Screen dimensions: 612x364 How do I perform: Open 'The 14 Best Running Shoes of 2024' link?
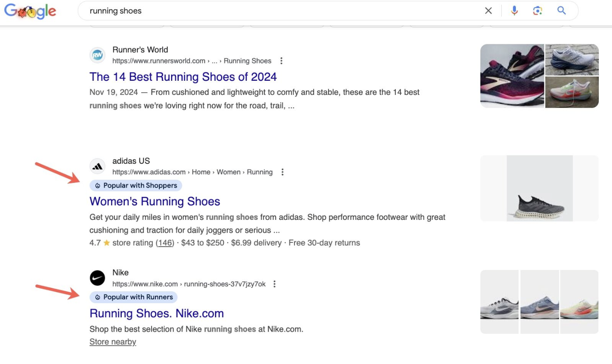point(183,77)
